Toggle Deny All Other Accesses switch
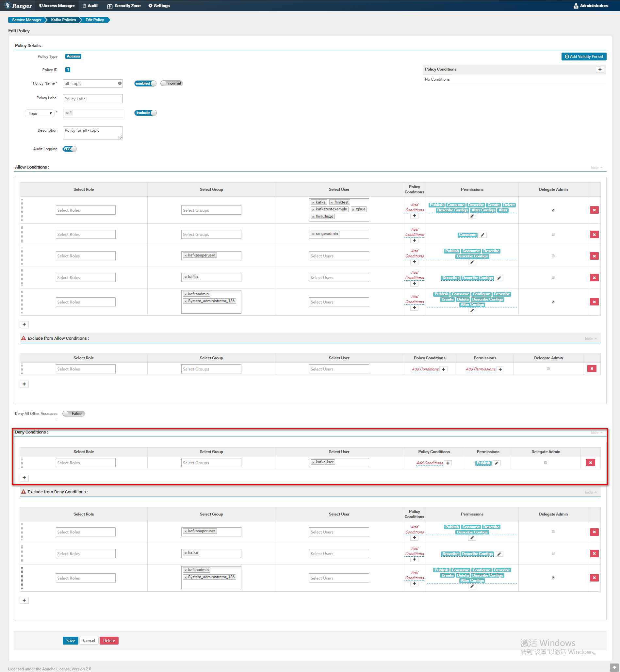This screenshot has height=672, width=620. pos(73,413)
